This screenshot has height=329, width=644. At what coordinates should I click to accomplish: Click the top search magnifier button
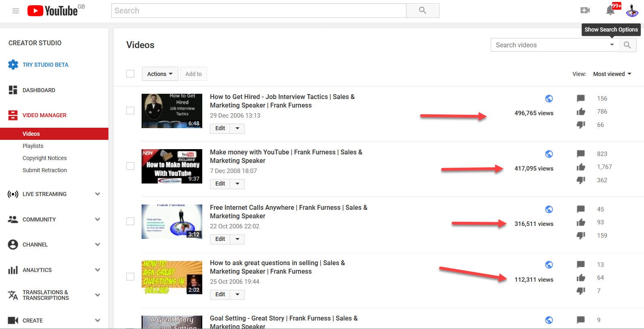pos(423,11)
